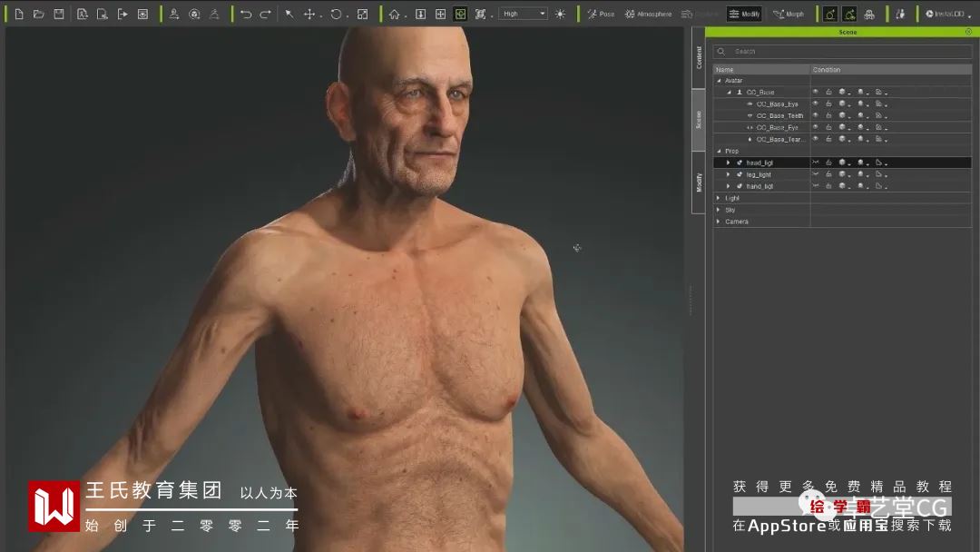Close the Scene panel with round X

(x=968, y=32)
